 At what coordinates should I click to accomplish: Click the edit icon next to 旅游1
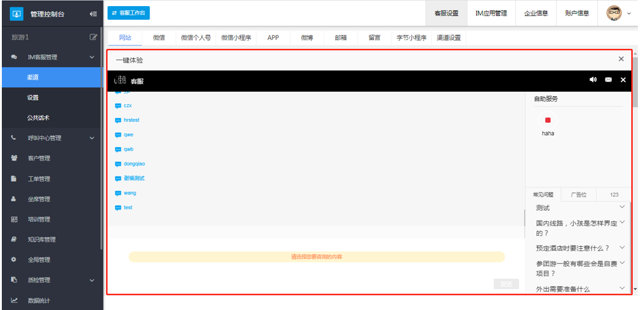[x=93, y=37]
